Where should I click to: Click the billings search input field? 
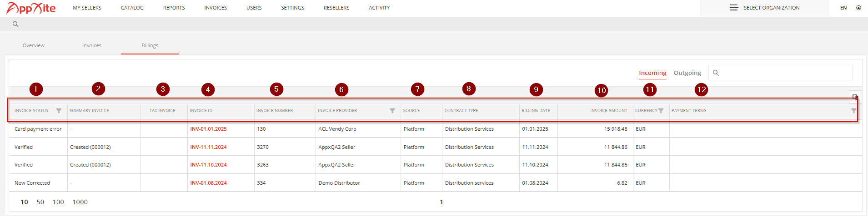pos(780,73)
